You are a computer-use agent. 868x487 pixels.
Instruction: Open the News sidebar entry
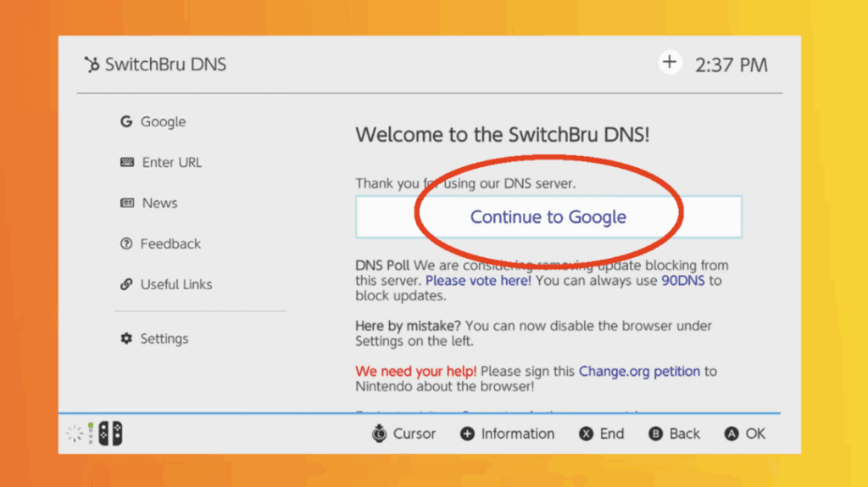tap(149, 203)
